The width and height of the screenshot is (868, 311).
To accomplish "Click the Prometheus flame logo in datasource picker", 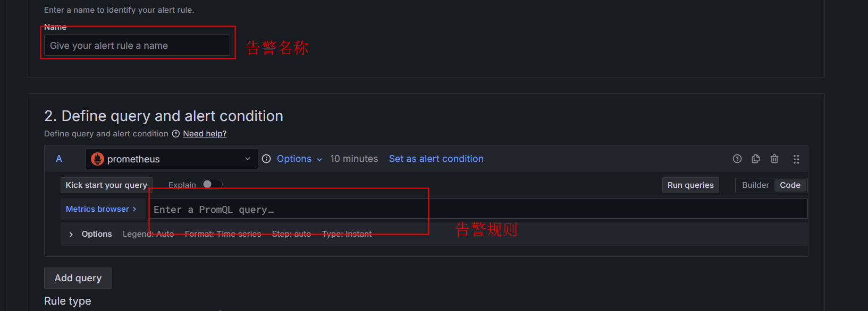I will 97,158.
